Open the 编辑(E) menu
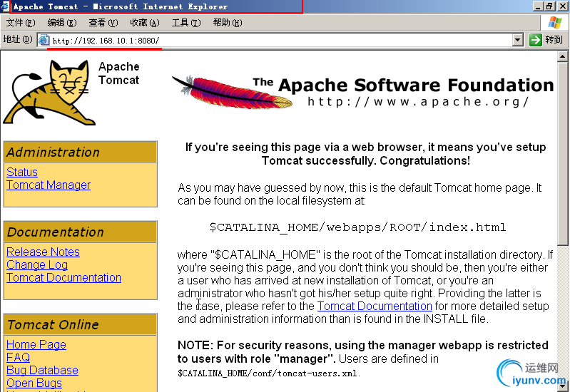 pyautogui.click(x=62, y=23)
